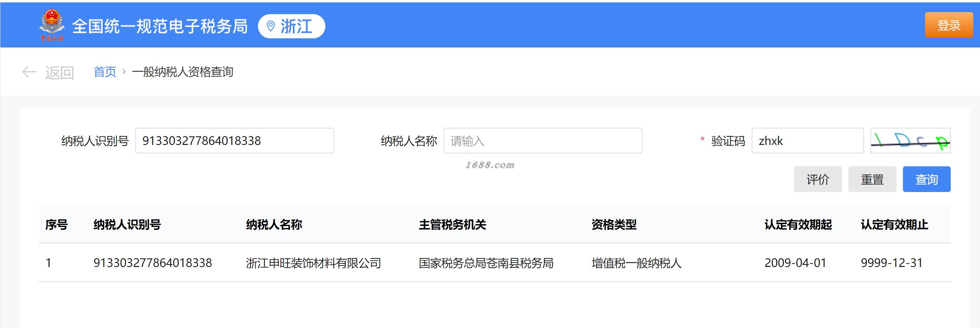Click the 认定有效期止 column header
The width and height of the screenshot is (980, 328).
894,224
